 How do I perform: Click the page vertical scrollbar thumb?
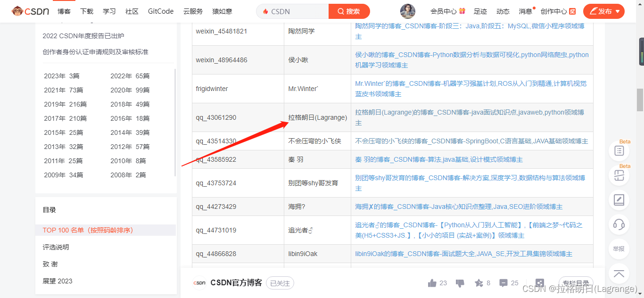pos(640,99)
